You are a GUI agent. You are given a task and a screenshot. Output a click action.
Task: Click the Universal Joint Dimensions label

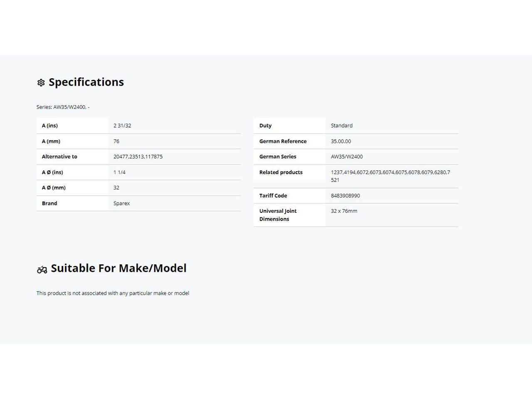(x=278, y=215)
